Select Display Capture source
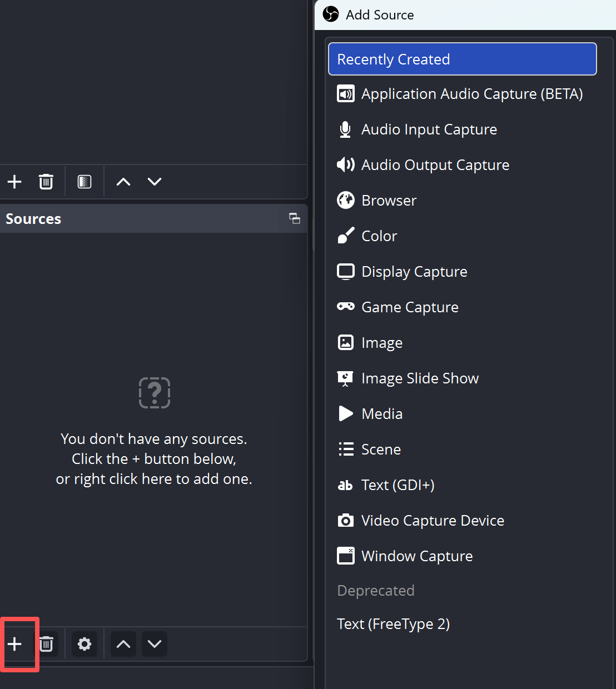616x689 pixels. (463, 272)
